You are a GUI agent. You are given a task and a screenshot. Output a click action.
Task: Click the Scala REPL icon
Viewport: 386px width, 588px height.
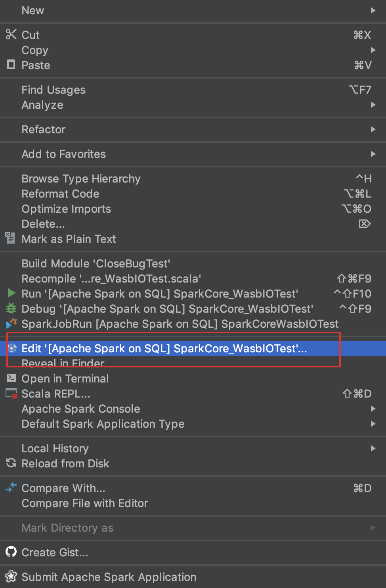coord(11,393)
